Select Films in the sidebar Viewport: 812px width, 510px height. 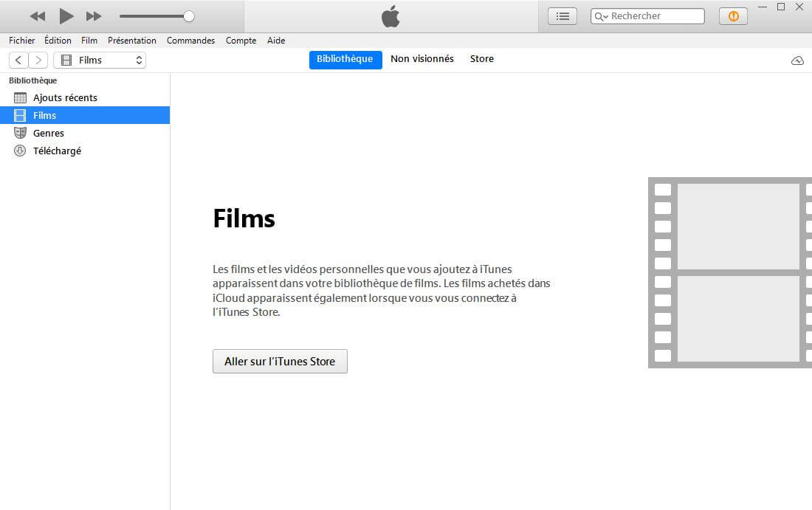(x=85, y=115)
